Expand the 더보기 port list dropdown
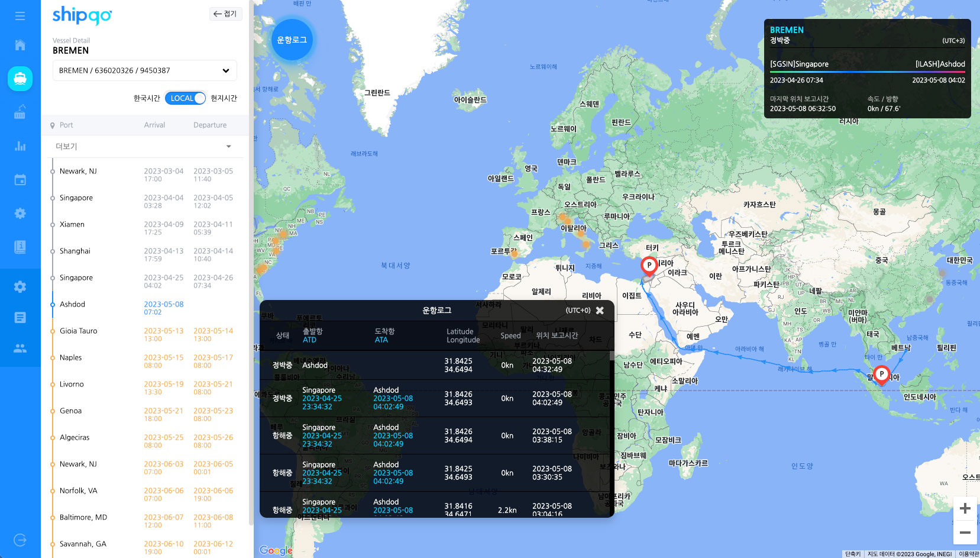This screenshot has width=980, height=558. pyautogui.click(x=228, y=146)
